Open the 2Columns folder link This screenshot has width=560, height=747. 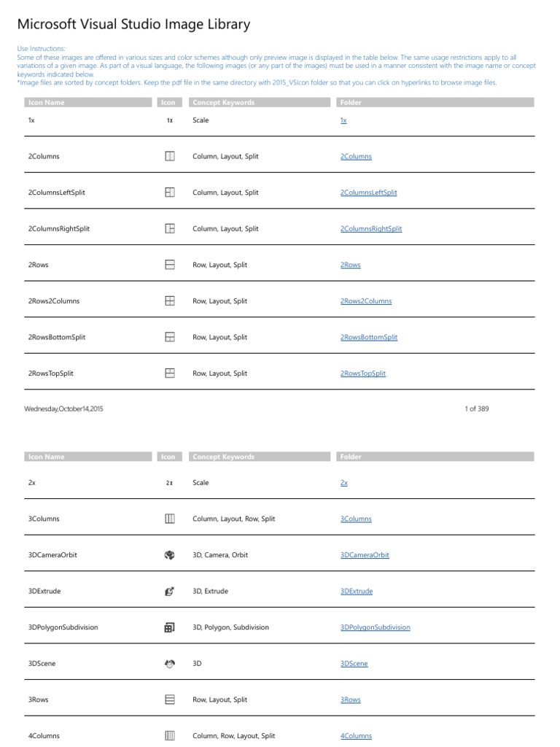point(356,156)
